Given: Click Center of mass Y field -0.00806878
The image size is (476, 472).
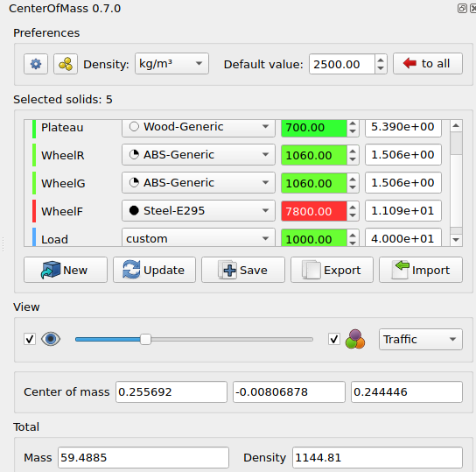Looking at the screenshot, I should click(x=289, y=391).
